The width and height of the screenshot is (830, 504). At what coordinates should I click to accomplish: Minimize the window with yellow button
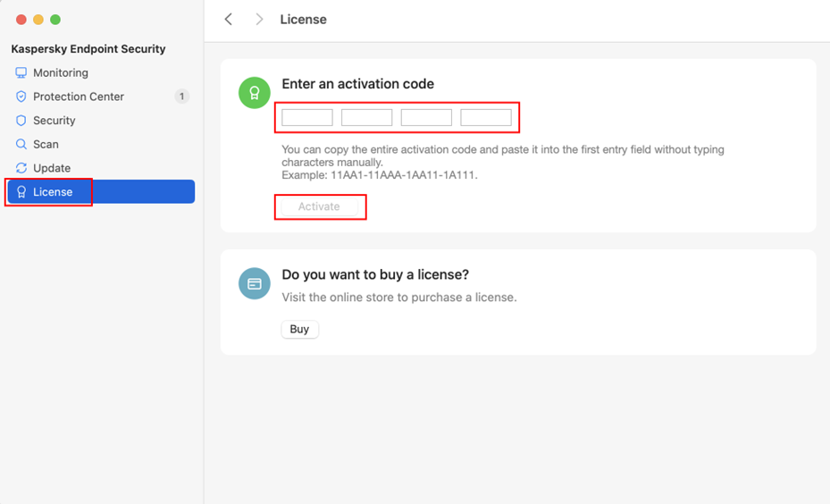pyautogui.click(x=38, y=20)
